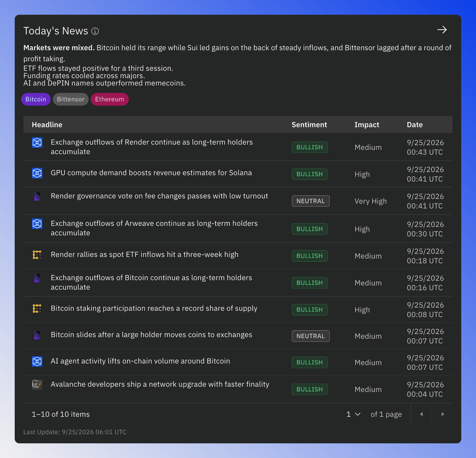The height and width of the screenshot is (458, 476).
Task: Click Last Update timestamp text
Action: tap(75, 432)
